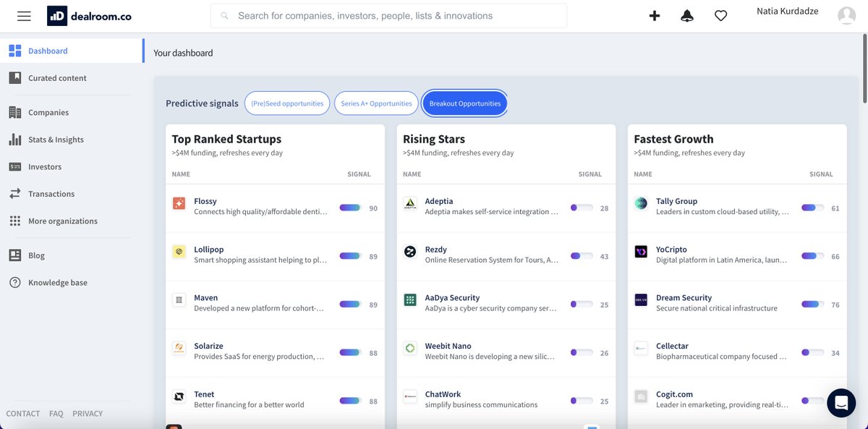The width and height of the screenshot is (868, 429).
Task: Select the (Pre)Seed opportunities tab
Action: click(287, 103)
